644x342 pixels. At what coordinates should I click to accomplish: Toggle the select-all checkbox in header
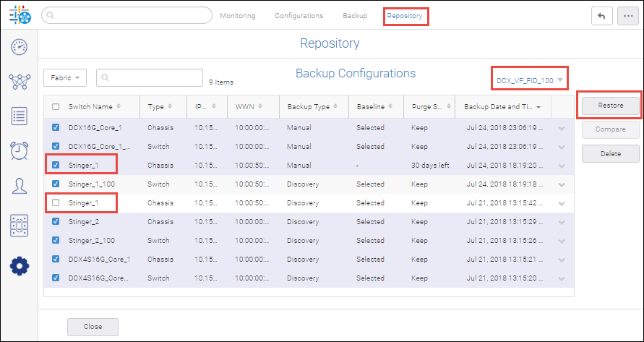pyautogui.click(x=56, y=106)
